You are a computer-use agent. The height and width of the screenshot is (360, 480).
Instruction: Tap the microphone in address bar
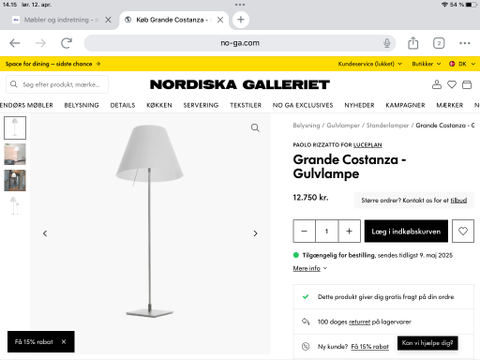click(x=387, y=43)
